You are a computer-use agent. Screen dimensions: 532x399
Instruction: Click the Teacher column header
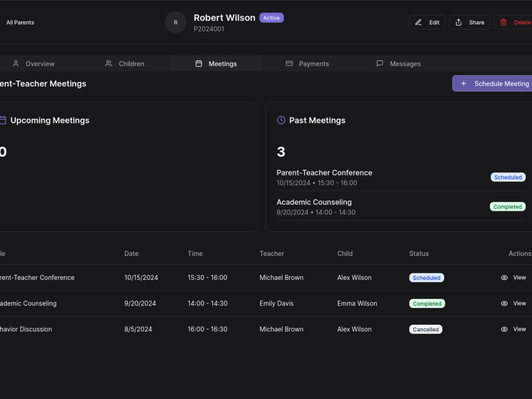click(x=272, y=253)
